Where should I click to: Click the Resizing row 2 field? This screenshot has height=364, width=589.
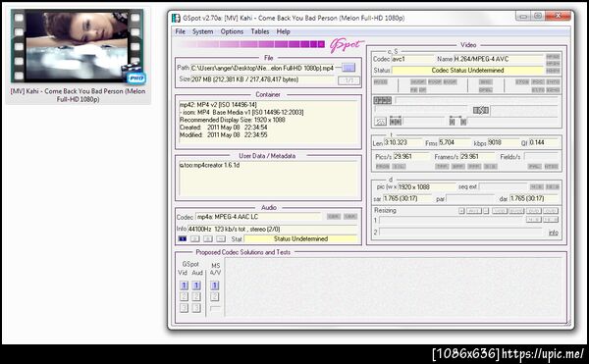461,232
